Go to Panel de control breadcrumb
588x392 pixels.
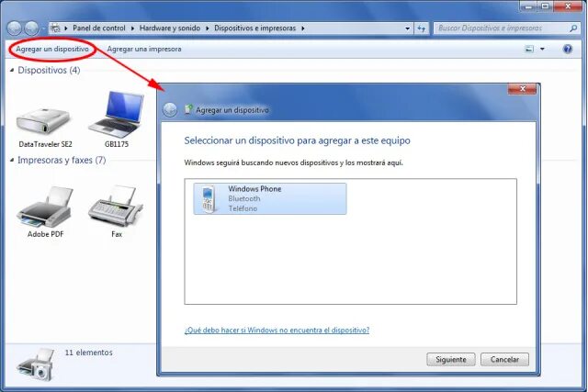tap(99, 28)
